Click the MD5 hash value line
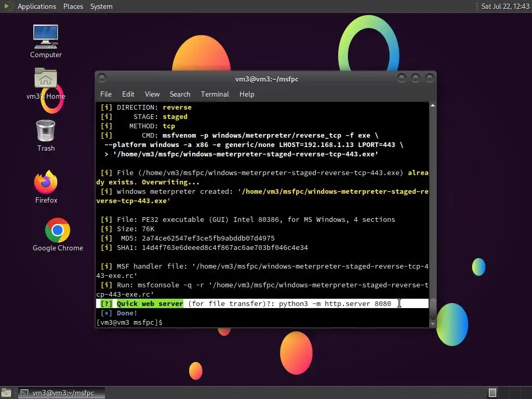532x399 pixels. coord(188,238)
